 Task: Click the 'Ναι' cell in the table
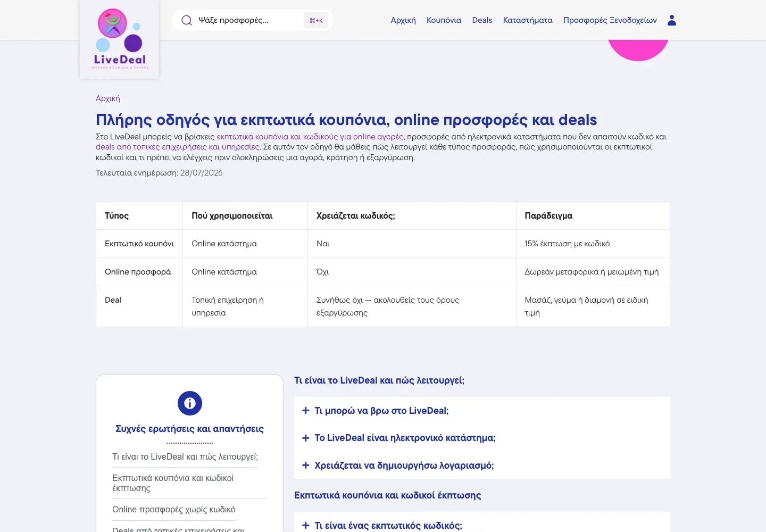click(x=412, y=244)
